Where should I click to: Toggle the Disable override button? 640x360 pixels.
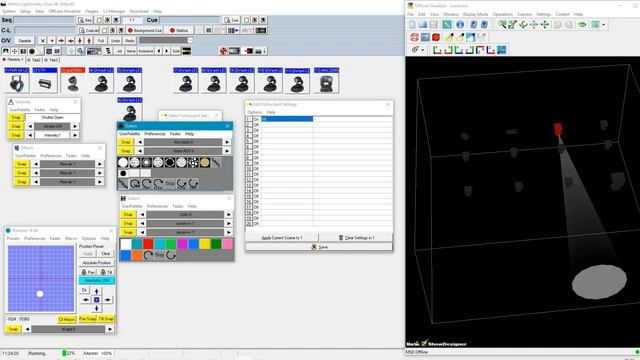click(x=24, y=40)
